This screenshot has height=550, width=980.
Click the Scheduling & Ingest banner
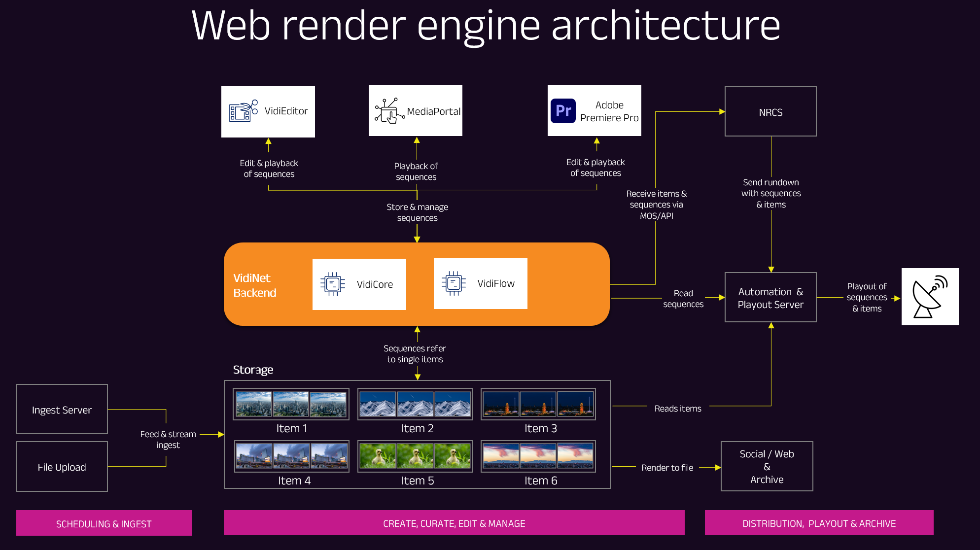pyautogui.click(x=104, y=523)
